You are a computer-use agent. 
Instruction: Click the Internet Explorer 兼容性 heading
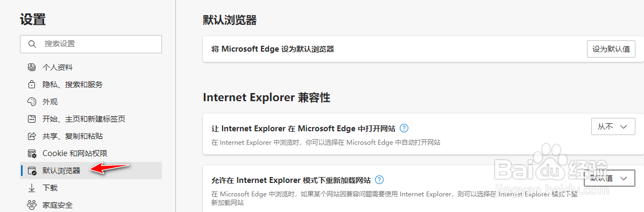266,98
